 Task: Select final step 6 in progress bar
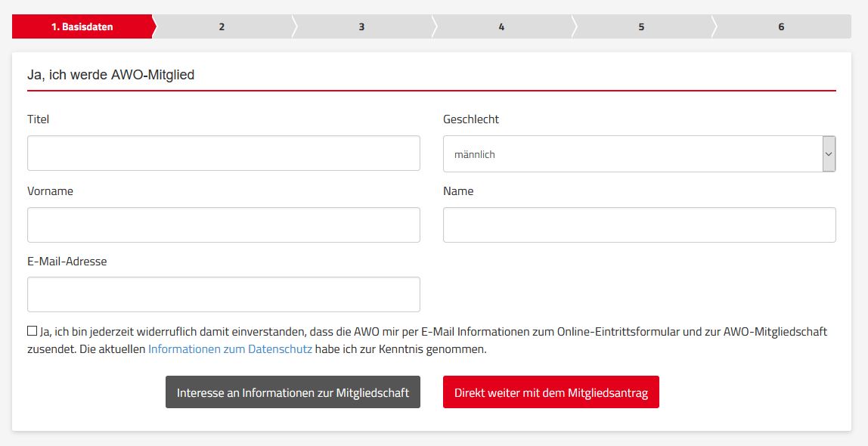pos(781,26)
